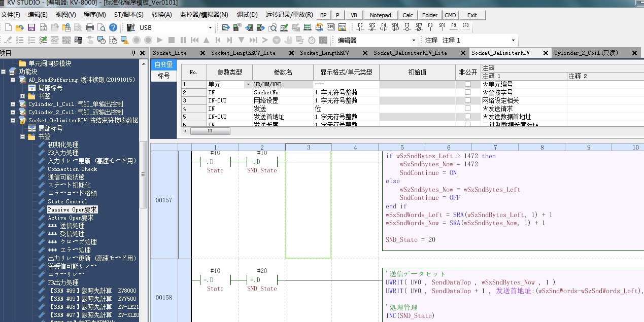644x322 pixels.
Task: Click the Notepad button in the toolbar
Action: click(x=380, y=15)
